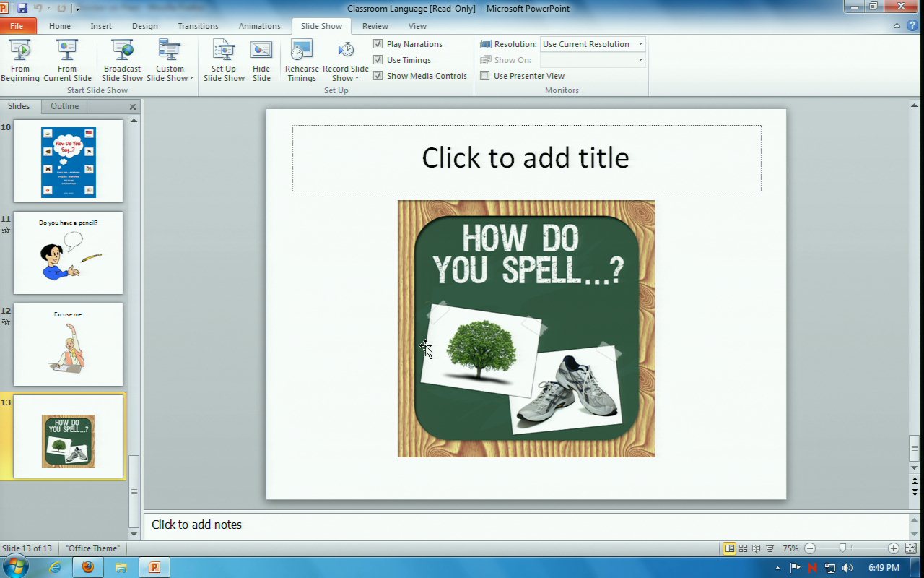
Task: Click the zoom slider handle
Action: tap(842, 548)
